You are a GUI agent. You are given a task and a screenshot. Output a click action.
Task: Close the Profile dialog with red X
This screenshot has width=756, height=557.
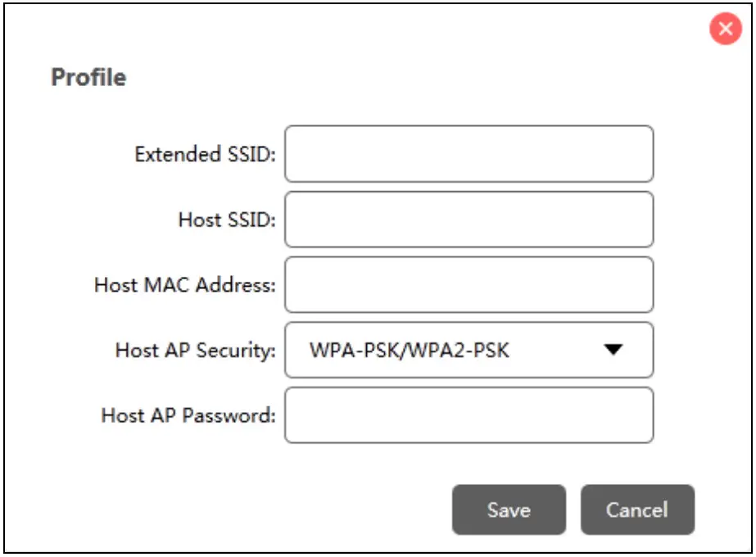click(x=725, y=30)
